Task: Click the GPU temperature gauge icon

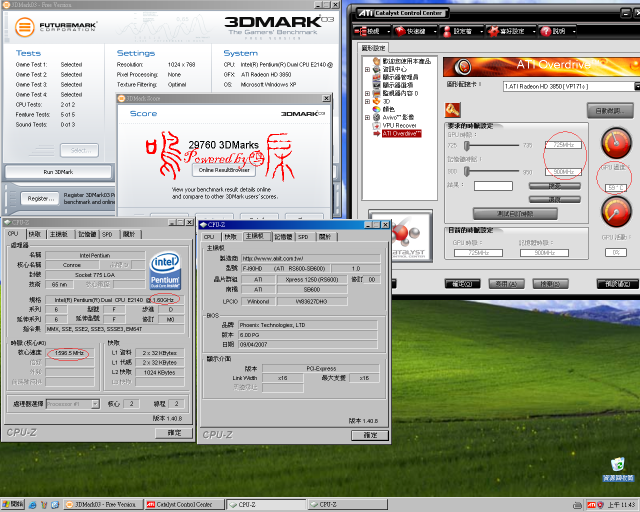Action: coord(616,143)
